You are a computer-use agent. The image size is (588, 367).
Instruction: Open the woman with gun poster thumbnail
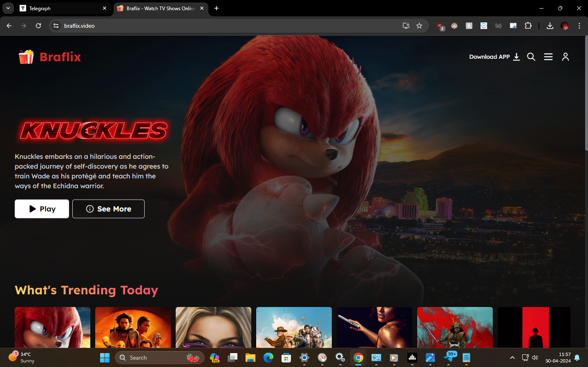pyautogui.click(x=374, y=327)
